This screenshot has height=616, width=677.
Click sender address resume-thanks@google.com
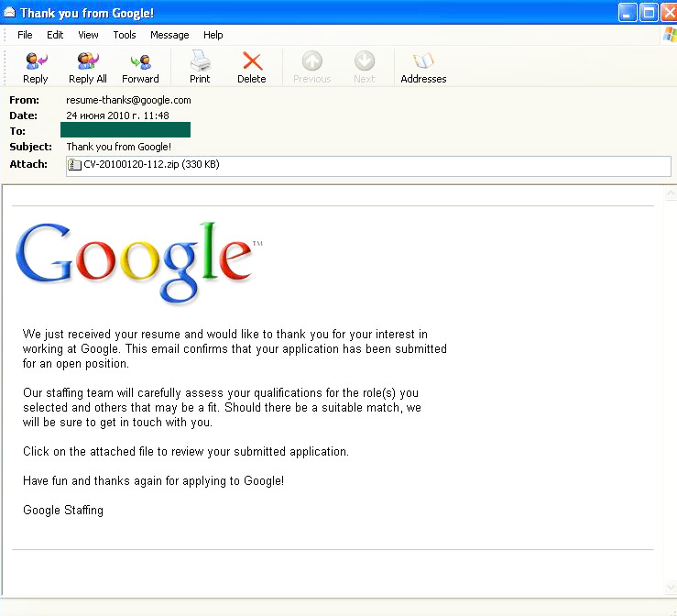[128, 100]
